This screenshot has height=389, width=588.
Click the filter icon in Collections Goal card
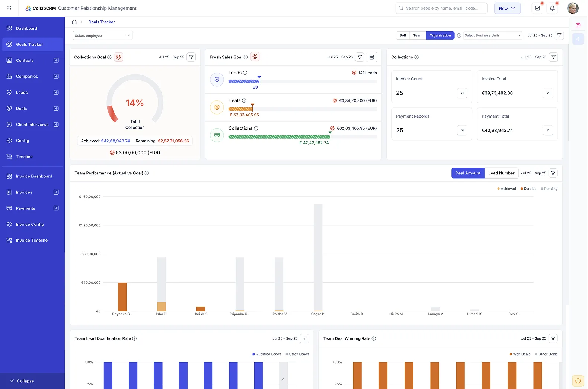[x=191, y=57]
